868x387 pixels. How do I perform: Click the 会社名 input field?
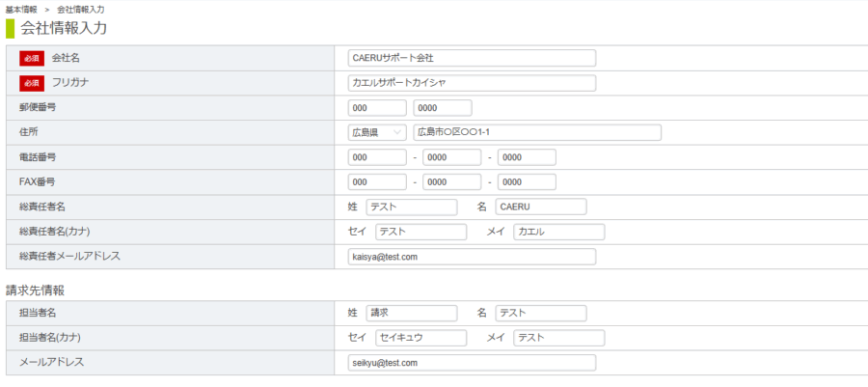[x=472, y=58]
